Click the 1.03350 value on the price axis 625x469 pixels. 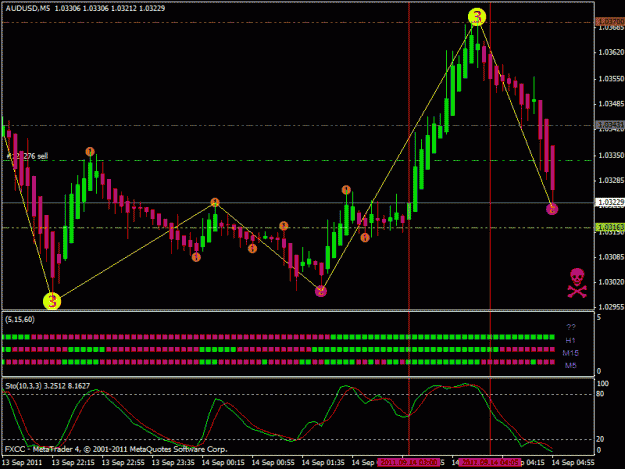611,155
